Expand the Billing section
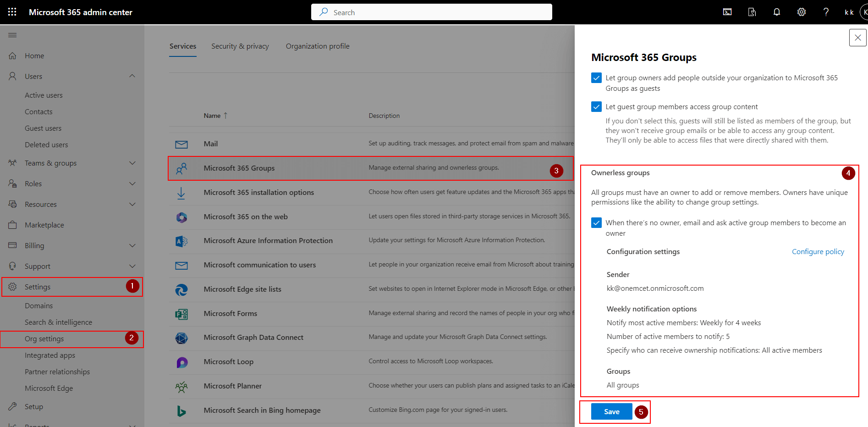This screenshot has width=868, height=427. (x=132, y=245)
